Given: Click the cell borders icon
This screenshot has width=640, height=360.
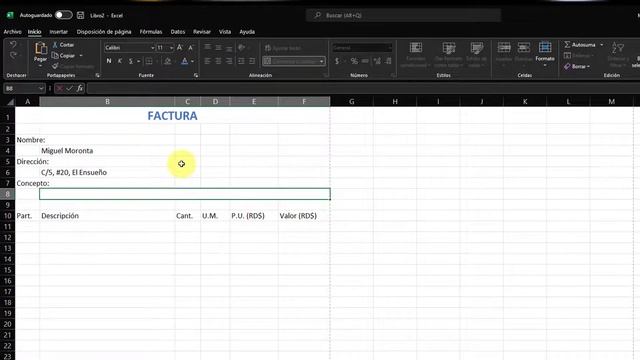Looking at the screenshot, I should click(149, 61).
